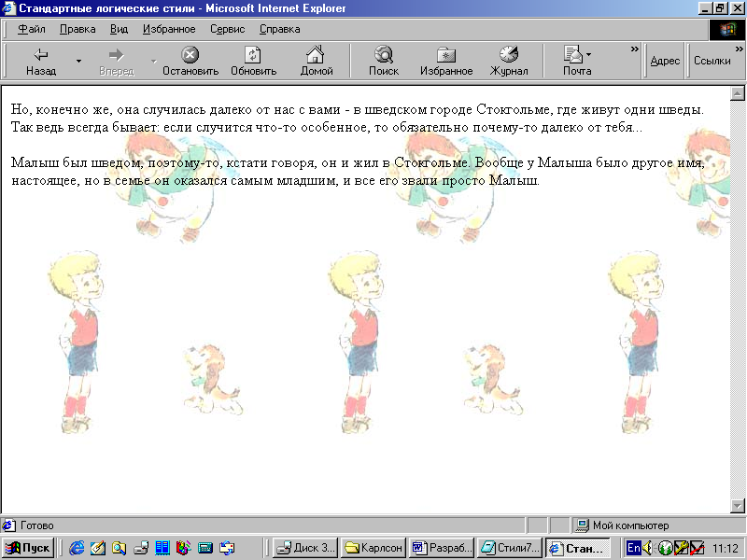This screenshot has width=747, height=560.
Task: Click the En language indicator in tray
Action: pyautogui.click(x=634, y=548)
